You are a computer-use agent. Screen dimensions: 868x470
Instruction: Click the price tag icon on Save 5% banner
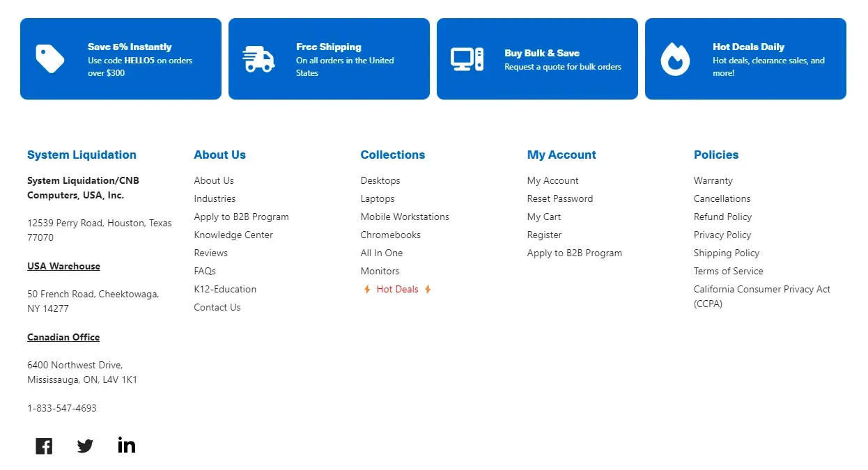click(49, 58)
